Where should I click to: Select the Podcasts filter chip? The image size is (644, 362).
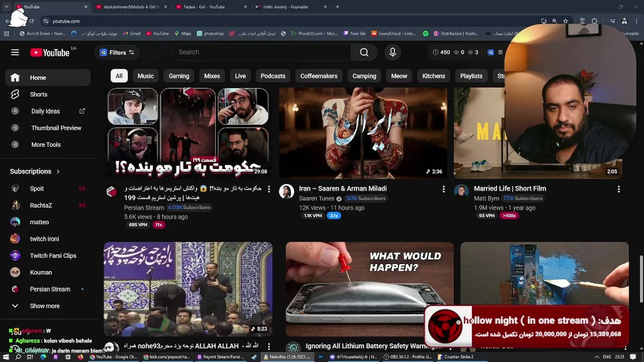pos(273,76)
